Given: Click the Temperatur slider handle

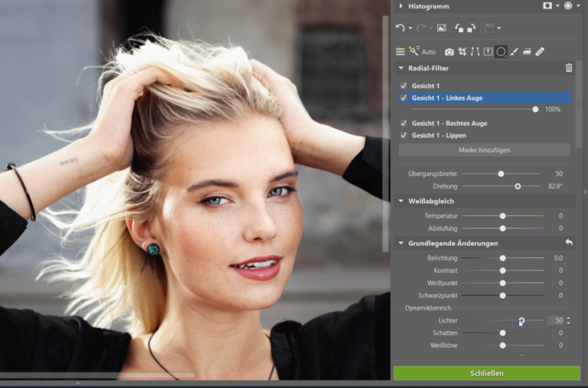Looking at the screenshot, I should [x=503, y=216].
